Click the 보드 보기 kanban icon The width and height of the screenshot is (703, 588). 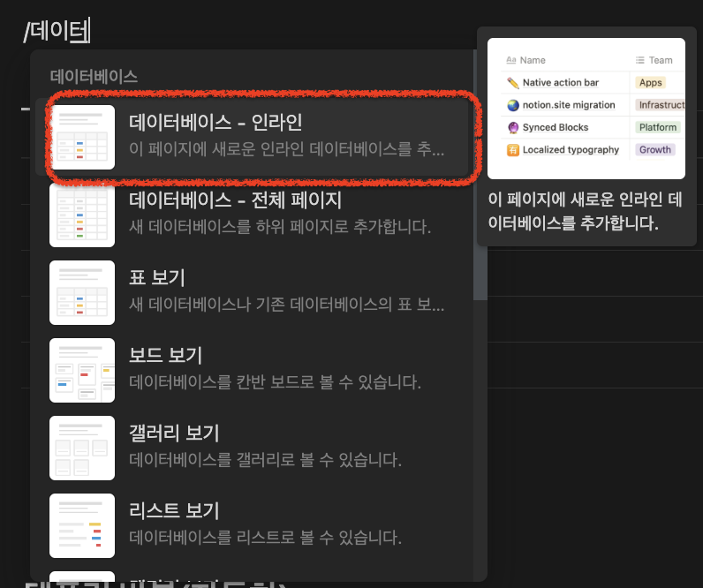coord(82,370)
